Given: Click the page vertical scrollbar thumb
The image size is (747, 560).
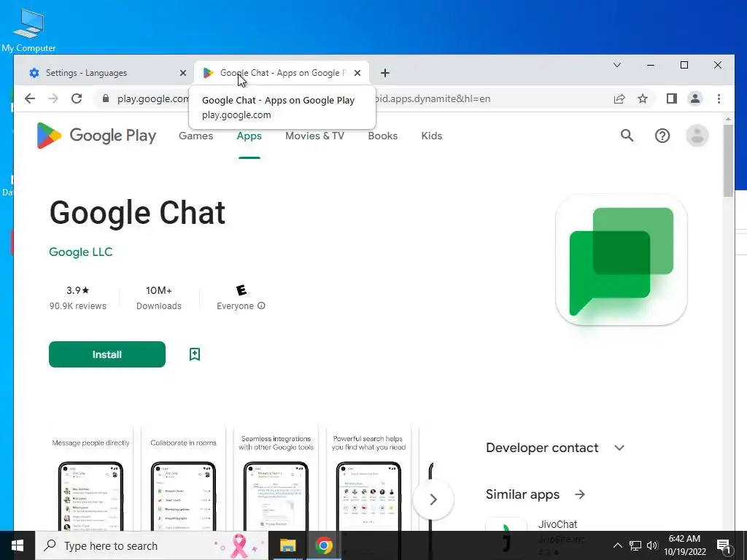Looking at the screenshot, I should (x=728, y=160).
